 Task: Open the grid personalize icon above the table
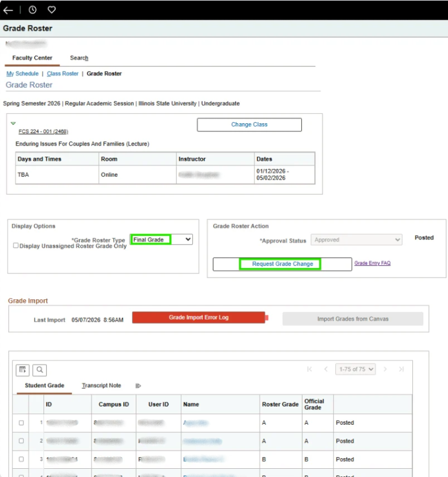[x=22, y=370]
